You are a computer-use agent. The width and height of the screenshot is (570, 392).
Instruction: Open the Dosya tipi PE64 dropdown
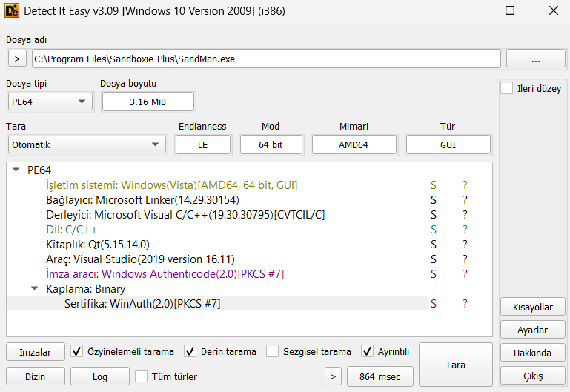(x=50, y=102)
